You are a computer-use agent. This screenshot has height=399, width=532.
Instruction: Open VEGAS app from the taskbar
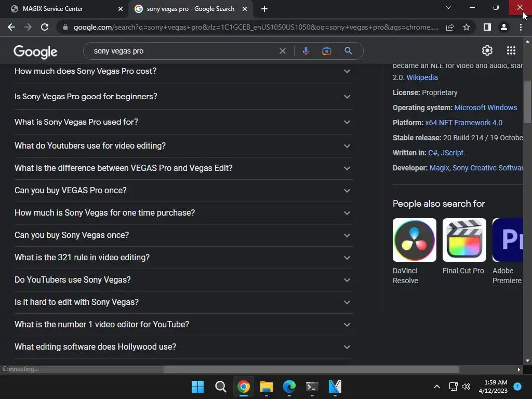click(x=335, y=387)
